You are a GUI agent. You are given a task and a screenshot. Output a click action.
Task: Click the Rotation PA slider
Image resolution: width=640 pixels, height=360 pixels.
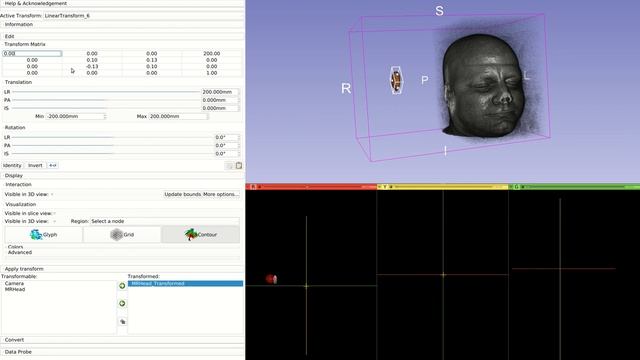[x=112, y=146]
